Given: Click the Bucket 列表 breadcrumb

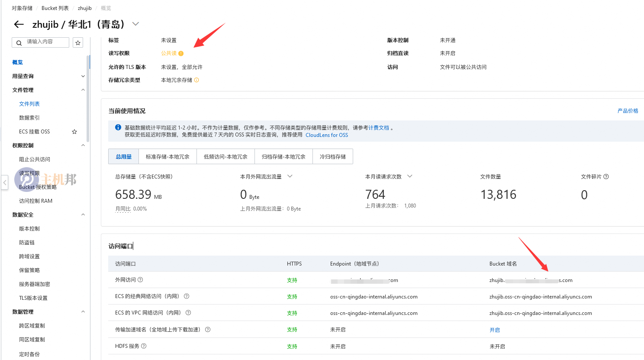Looking at the screenshot, I should pos(55,8).
